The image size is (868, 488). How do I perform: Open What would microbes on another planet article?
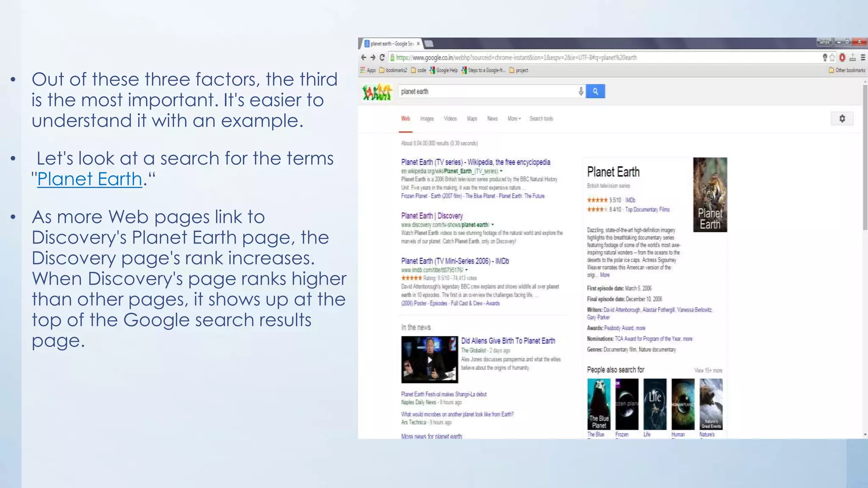point(457,414)
